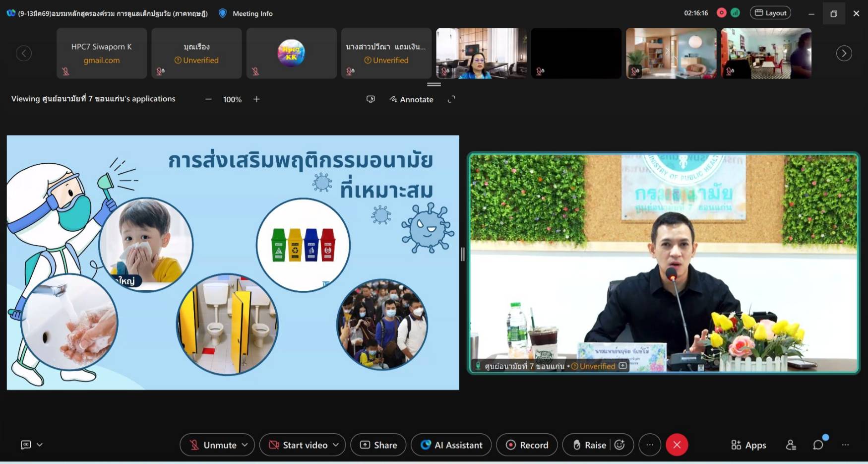Start your video camera

tap(298, 445)
